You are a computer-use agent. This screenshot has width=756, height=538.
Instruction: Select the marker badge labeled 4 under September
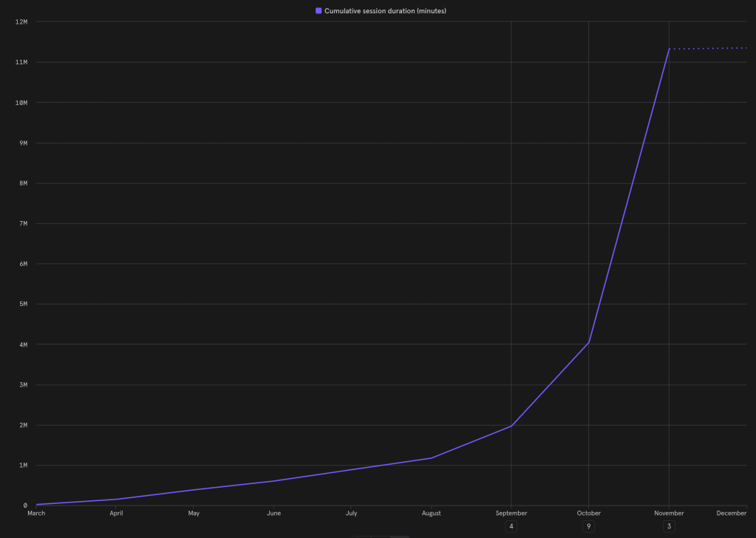(511, 526)
